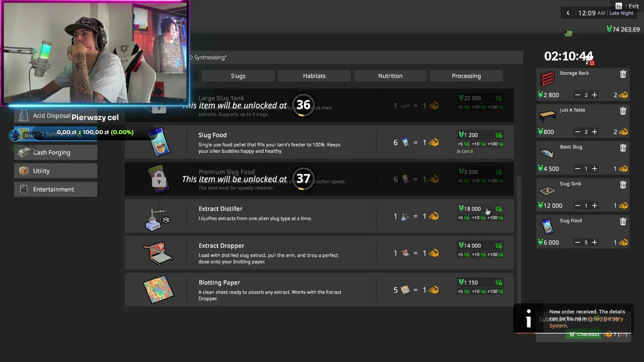Delete Just A Table from the cart
644x362 pixels.
(x=623, y=111)
